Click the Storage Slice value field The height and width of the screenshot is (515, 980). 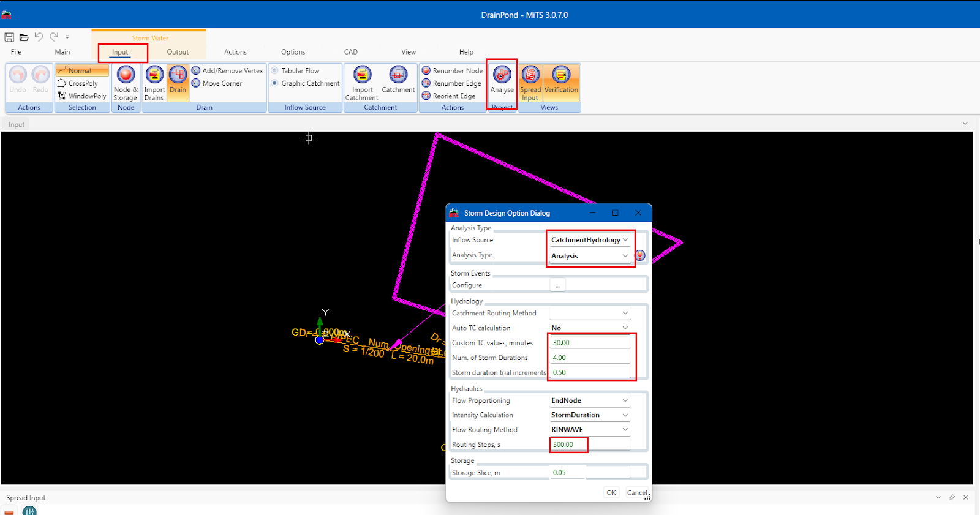(590, 473)
